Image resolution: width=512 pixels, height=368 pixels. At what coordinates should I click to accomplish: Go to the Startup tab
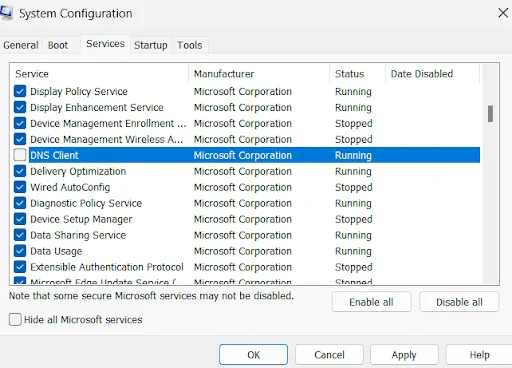click(151, 45)
